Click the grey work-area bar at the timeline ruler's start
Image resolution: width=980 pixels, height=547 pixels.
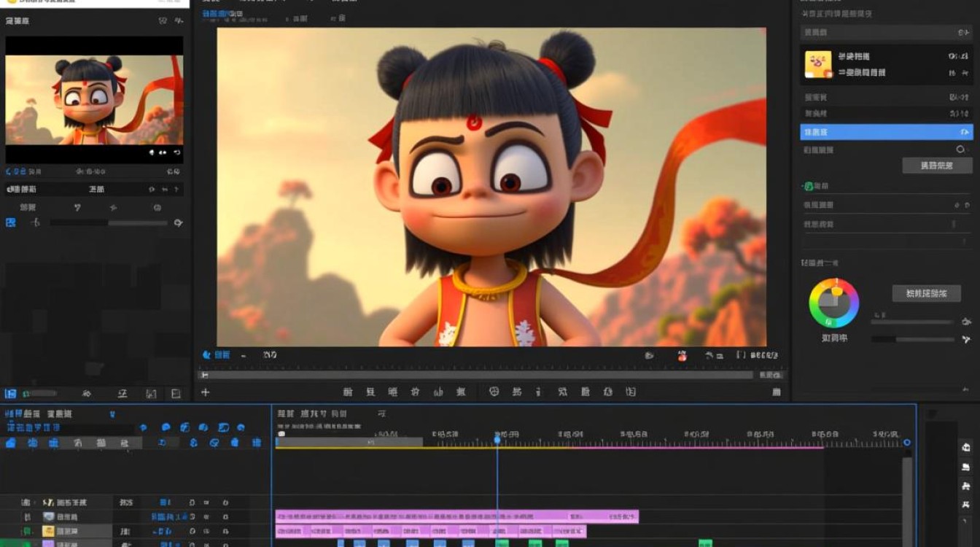pyautogui.click(x=349, y=442)
